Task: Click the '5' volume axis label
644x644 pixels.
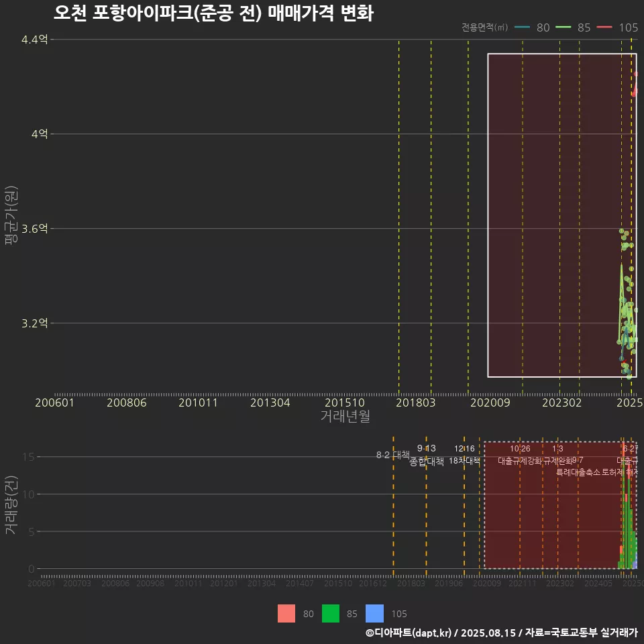Action: coord(32,531)
